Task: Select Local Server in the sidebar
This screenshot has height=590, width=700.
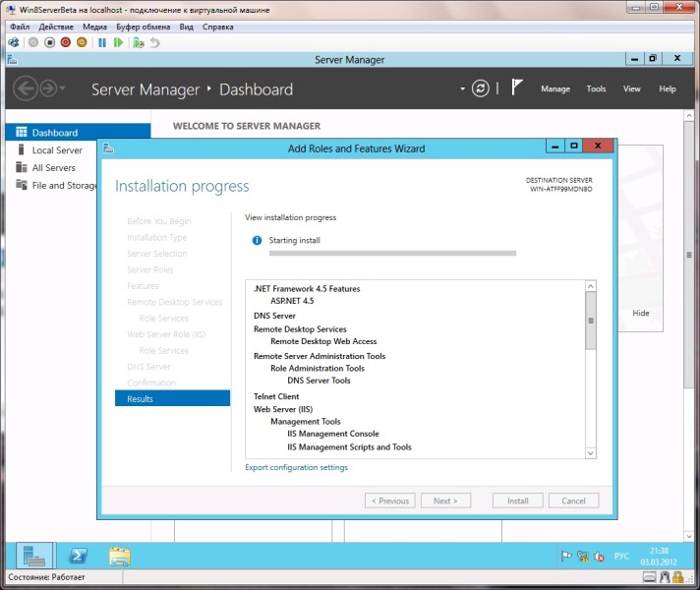Action: (x=57, y=150)
